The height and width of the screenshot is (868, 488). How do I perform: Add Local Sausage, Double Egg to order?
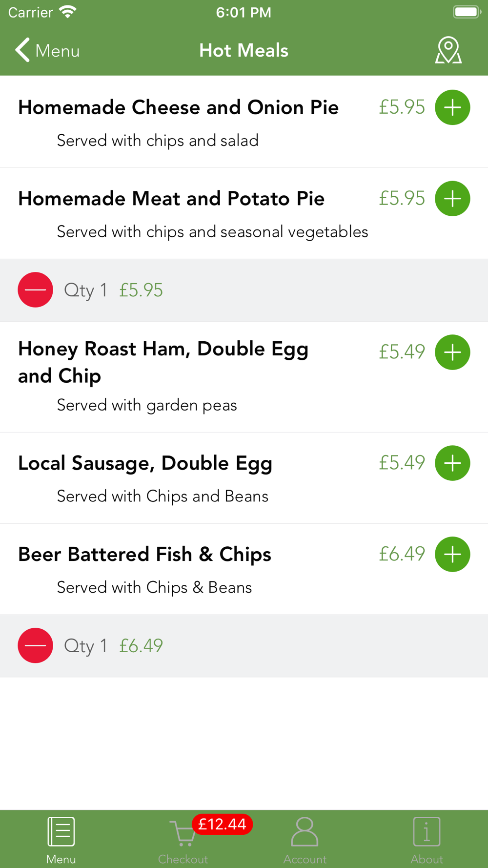click(x=452, y=463)
